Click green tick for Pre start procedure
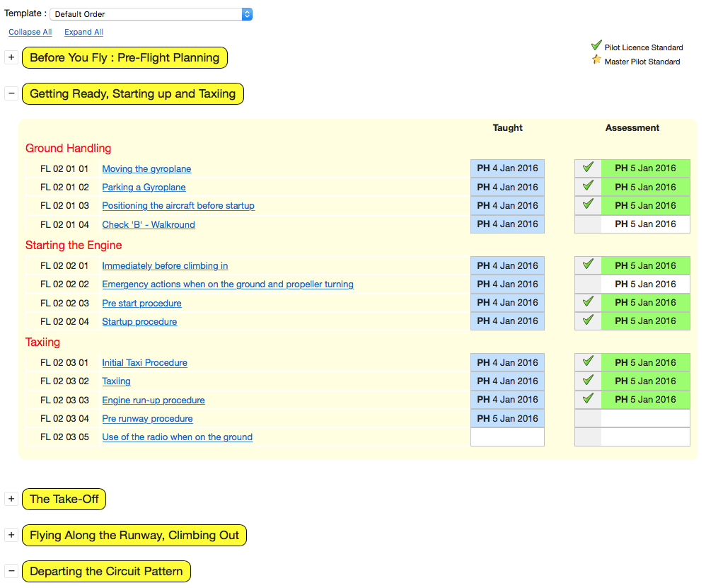This screenshot has height=588, width=706. (587, 302)
